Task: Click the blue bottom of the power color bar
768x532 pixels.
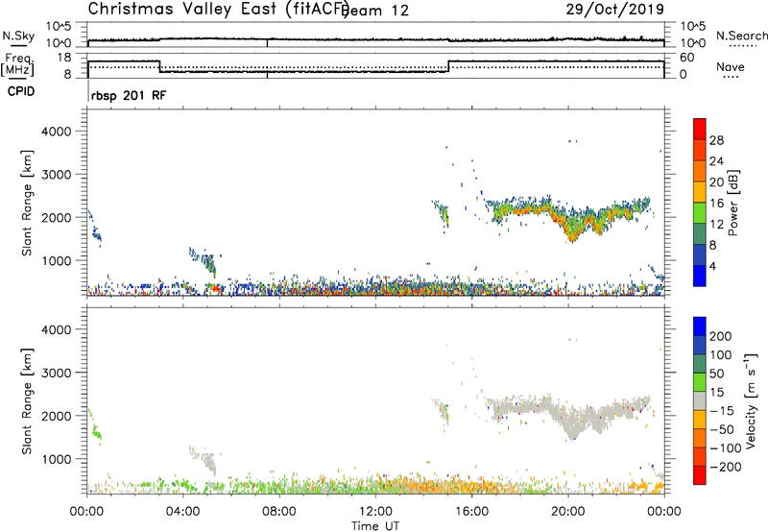Action: pyautogui.click(x=700, y=276)
